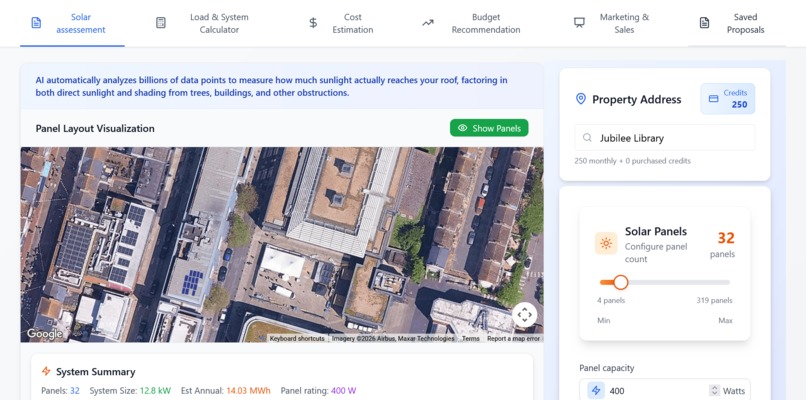Click the magnifier icon in address field

coord(587,138)
